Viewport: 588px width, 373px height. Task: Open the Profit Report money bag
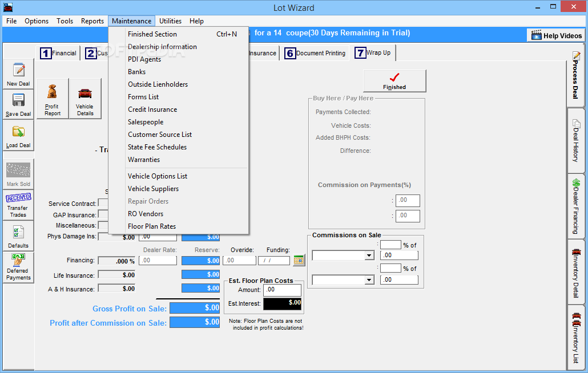coord(53,92)
